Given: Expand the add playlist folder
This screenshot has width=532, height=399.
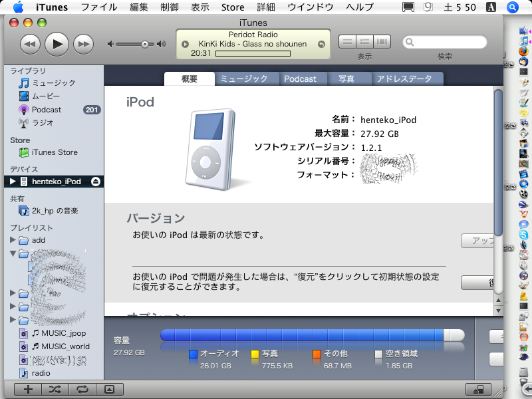Looking at the screenshot, I should click(x=13, y=240).
